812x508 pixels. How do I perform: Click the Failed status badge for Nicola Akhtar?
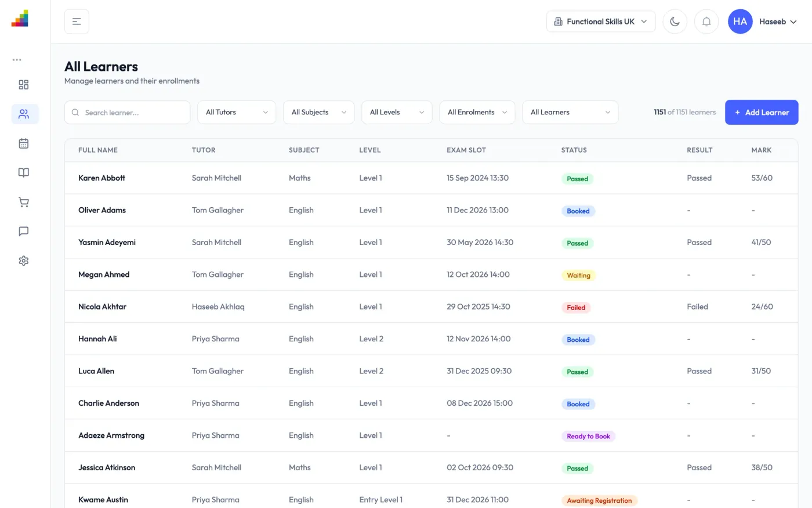[x=576, y=308]
